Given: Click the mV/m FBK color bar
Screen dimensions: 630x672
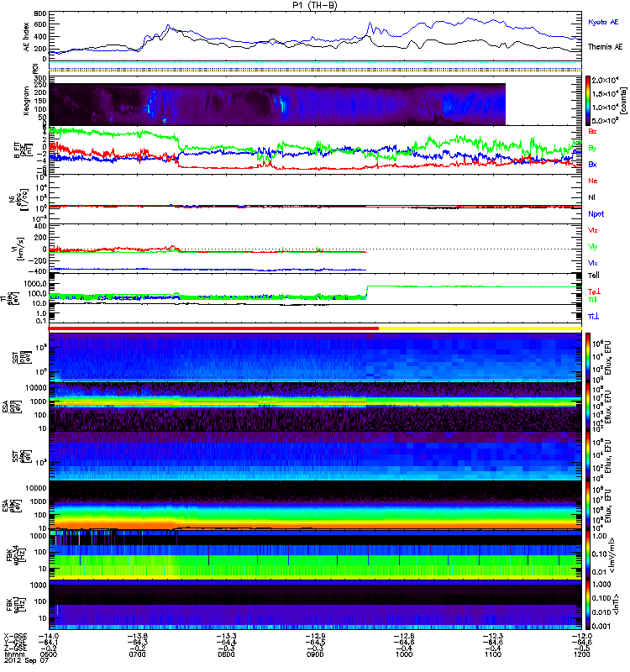Looking at the screenshot, I should coord(588,554).
